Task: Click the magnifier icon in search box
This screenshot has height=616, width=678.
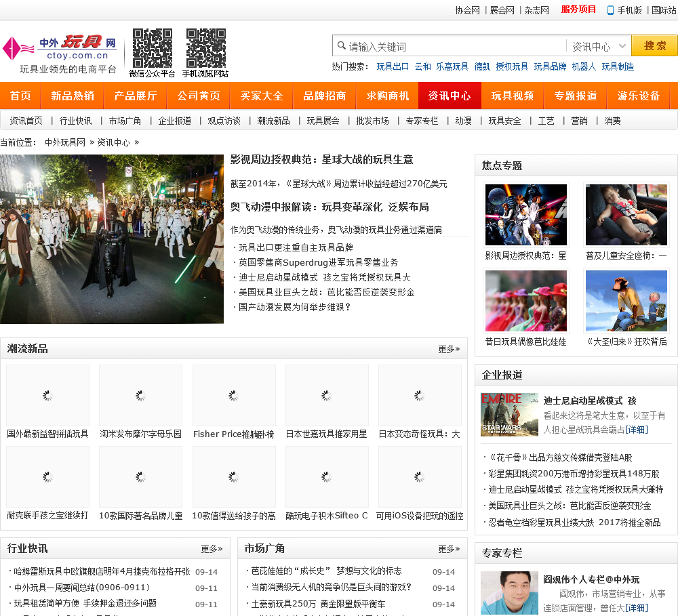Action: [342, 45]
